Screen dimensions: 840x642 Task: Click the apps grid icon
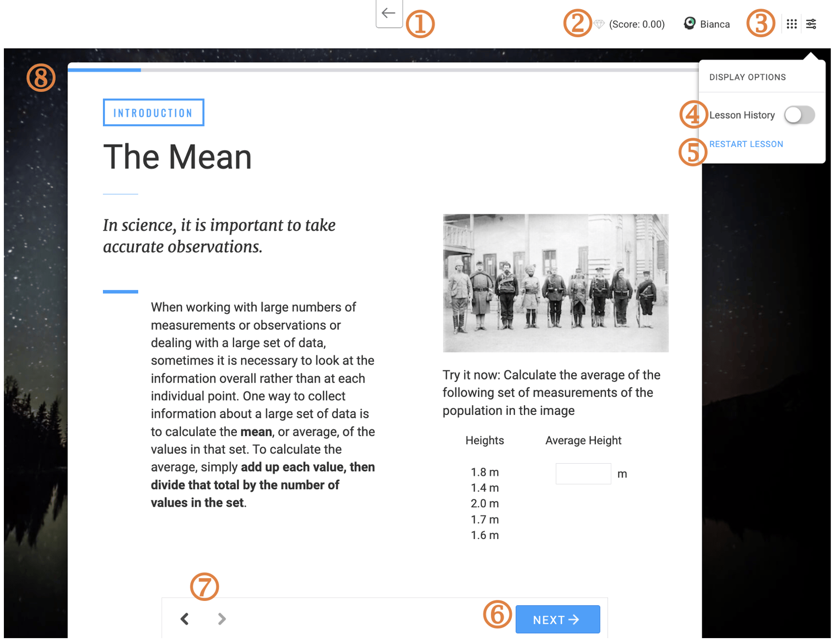(792, 23)
